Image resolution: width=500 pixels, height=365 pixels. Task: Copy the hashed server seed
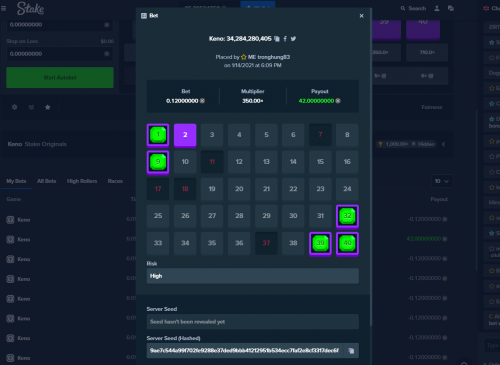pos(351,351)
